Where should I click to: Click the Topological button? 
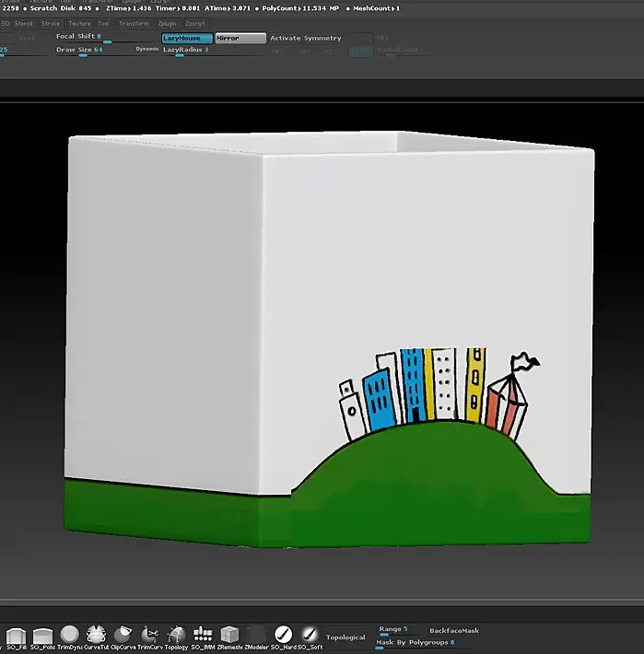coord(345,636)
